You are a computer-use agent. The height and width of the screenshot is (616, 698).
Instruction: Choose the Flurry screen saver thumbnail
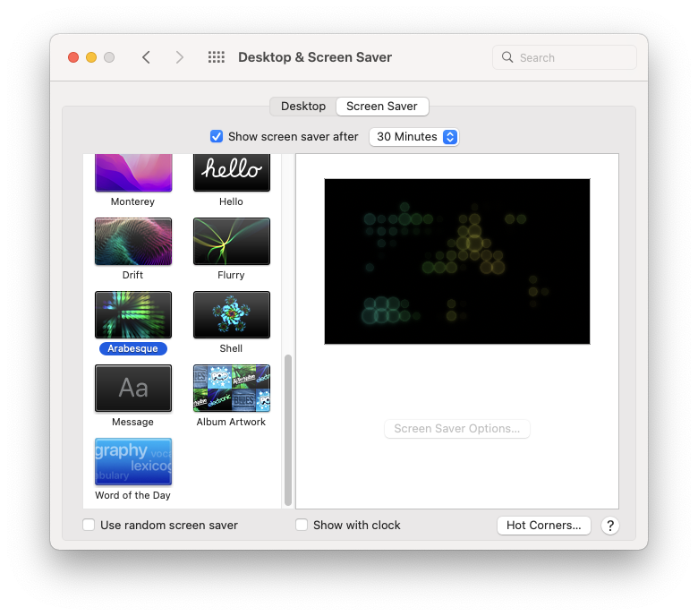(x=232, y=242)
